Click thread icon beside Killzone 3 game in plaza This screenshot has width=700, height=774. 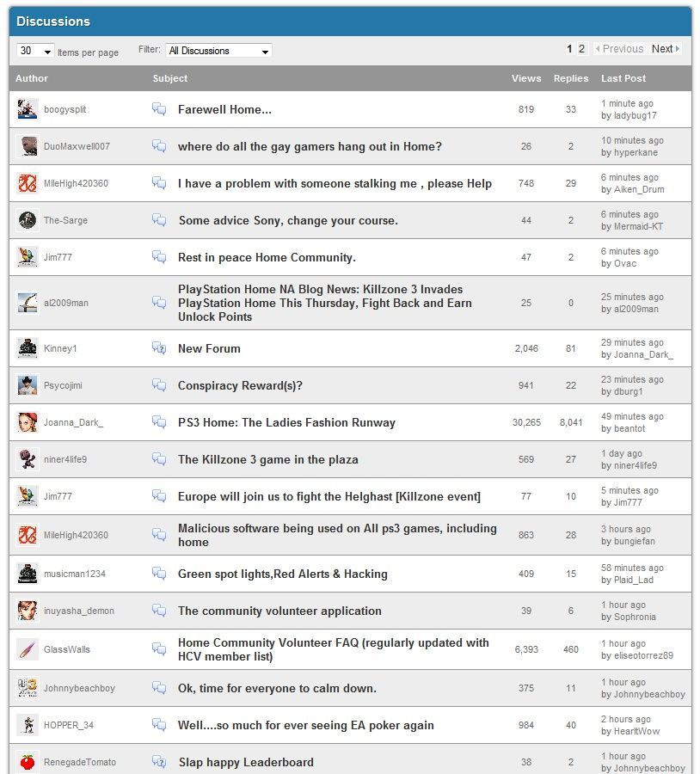pos(159,459)
